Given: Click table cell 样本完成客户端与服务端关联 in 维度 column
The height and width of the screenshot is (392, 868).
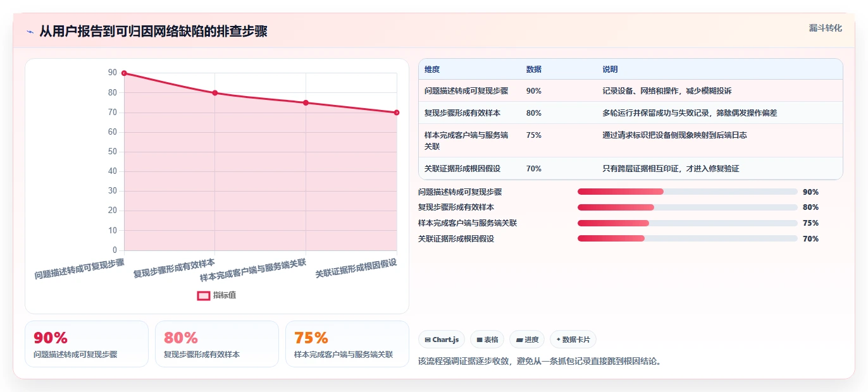Looking at the screenshot, I should (x=466, y=140).
